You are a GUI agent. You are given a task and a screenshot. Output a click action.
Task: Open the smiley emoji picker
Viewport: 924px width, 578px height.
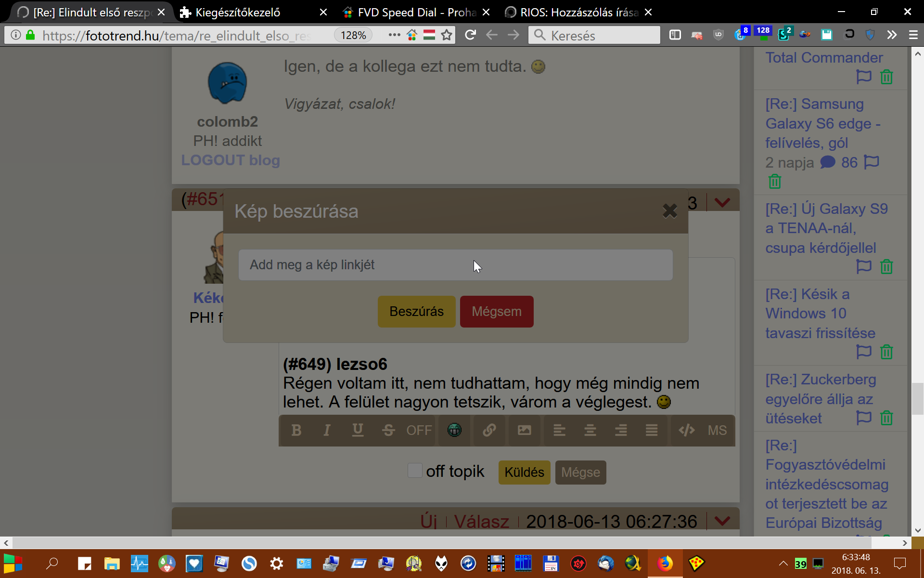click(x=454, y=430)
